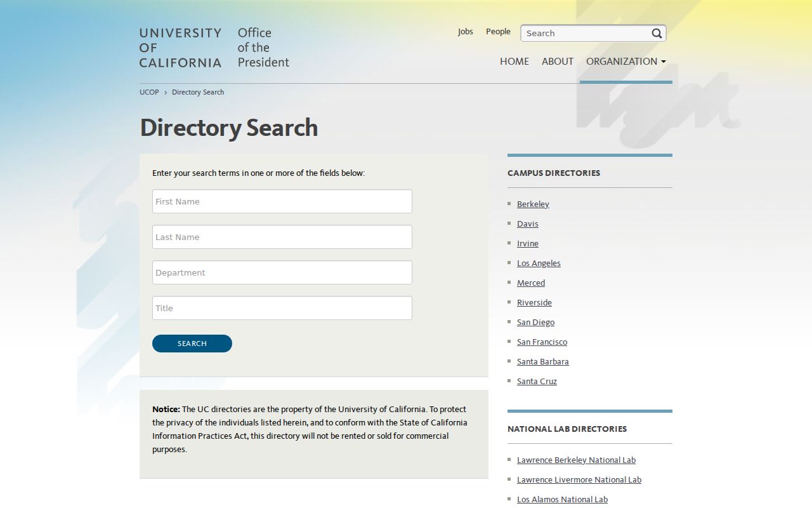The height and width of the screenshot is (508, 812).
Task: Open the San Diego campus directory
Action: tap(535, 322)
